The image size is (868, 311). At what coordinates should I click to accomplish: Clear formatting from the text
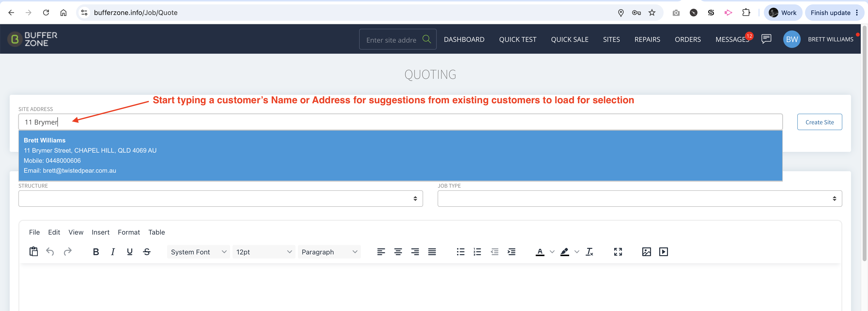click(x=589, y=252)
